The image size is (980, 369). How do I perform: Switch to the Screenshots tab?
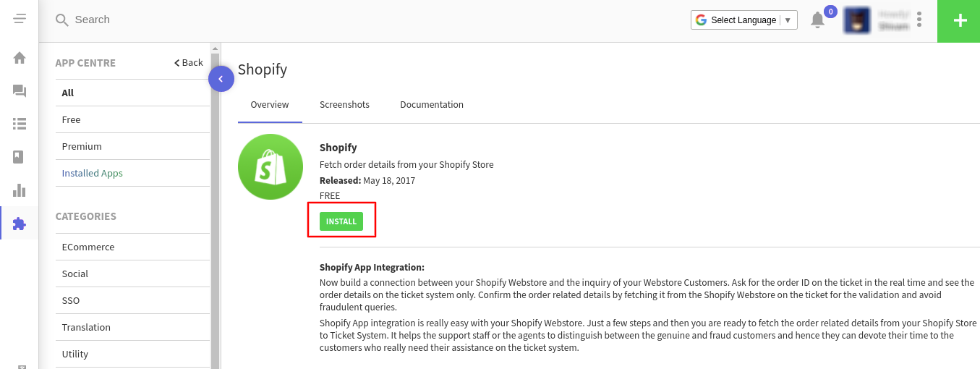click(x=344, y=105)
